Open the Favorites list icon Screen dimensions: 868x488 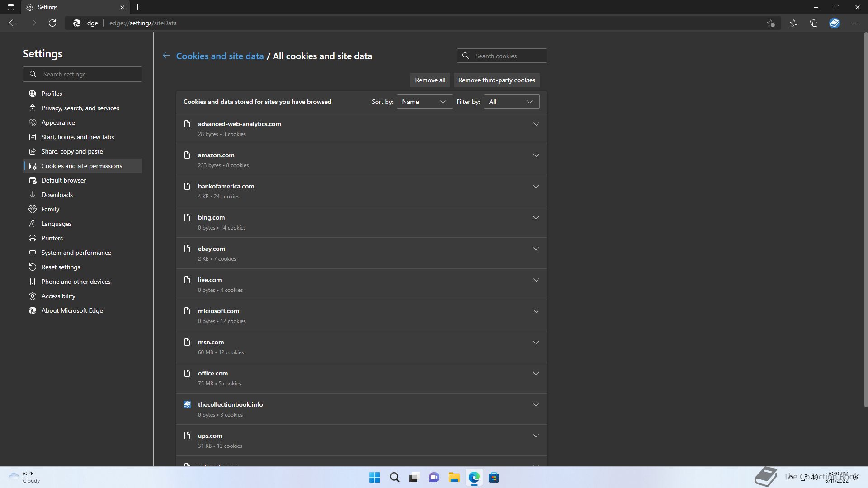click(794, 23)
